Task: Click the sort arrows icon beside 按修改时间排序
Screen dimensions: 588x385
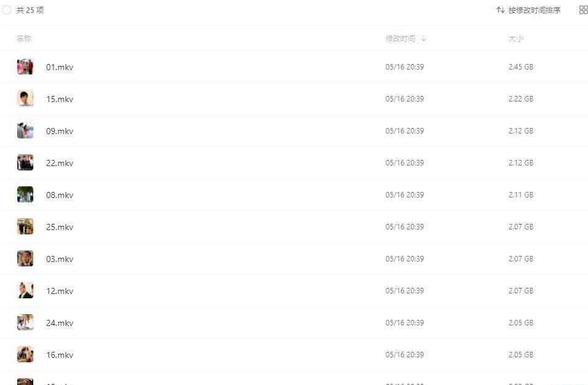Action: coord(500,10)
